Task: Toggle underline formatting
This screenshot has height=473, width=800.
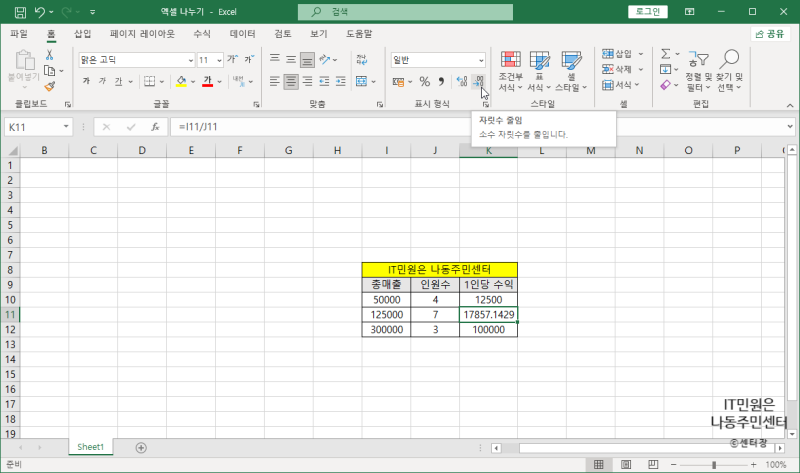Action: pos(118,81)
